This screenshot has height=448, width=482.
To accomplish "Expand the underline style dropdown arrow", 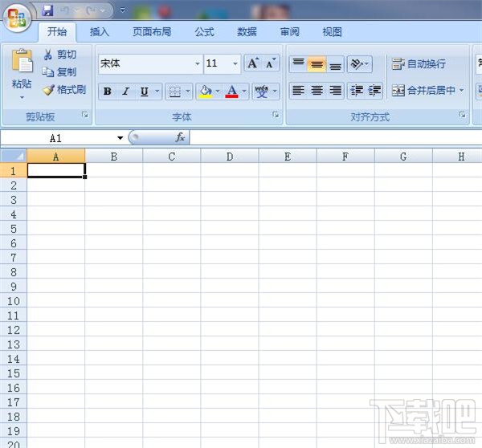I will (157, 92).
